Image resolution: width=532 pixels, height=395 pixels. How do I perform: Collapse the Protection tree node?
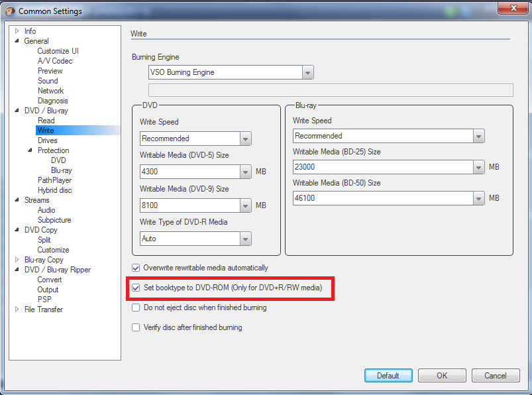(30, 150)
